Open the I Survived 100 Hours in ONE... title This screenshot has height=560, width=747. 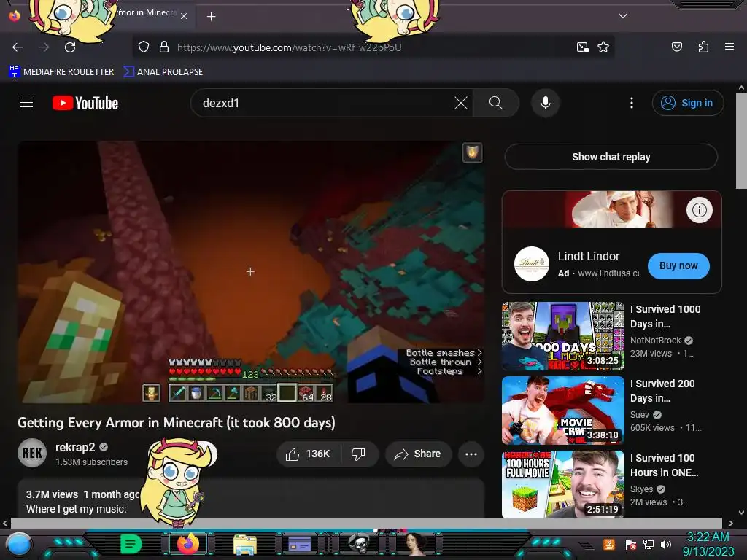point(664,464)
